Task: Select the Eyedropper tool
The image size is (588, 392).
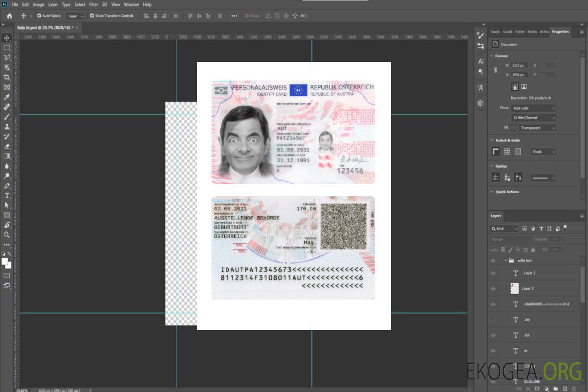Action: coord(7,97)
